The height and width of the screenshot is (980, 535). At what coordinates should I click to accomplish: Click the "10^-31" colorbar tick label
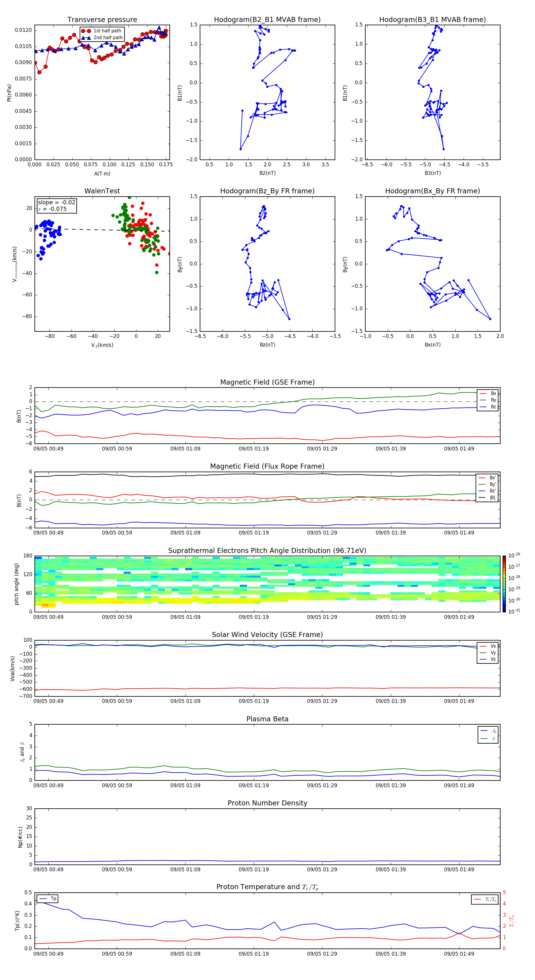[x=514, y=611]
